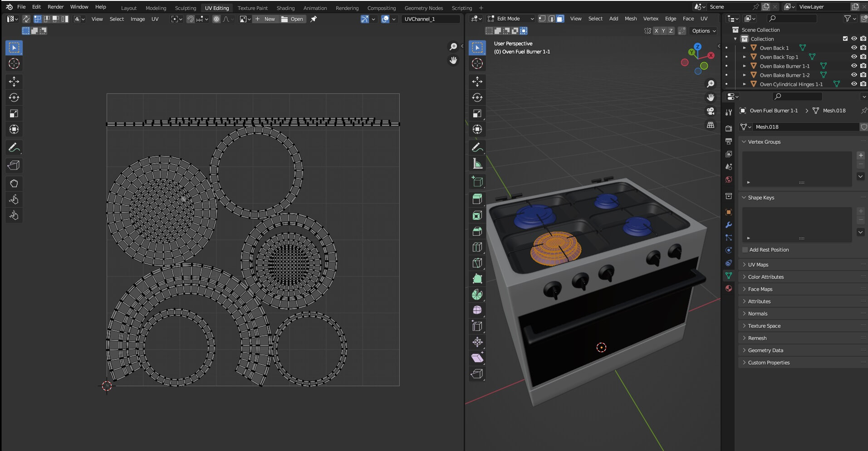Select the Poly Build tool in 3D viewport
This screenshot has width=868, height=451.
pos(477,279)
